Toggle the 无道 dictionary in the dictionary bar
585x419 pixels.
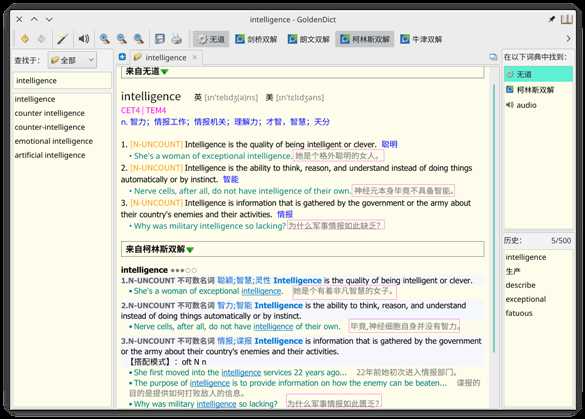(x=211, y=39)
